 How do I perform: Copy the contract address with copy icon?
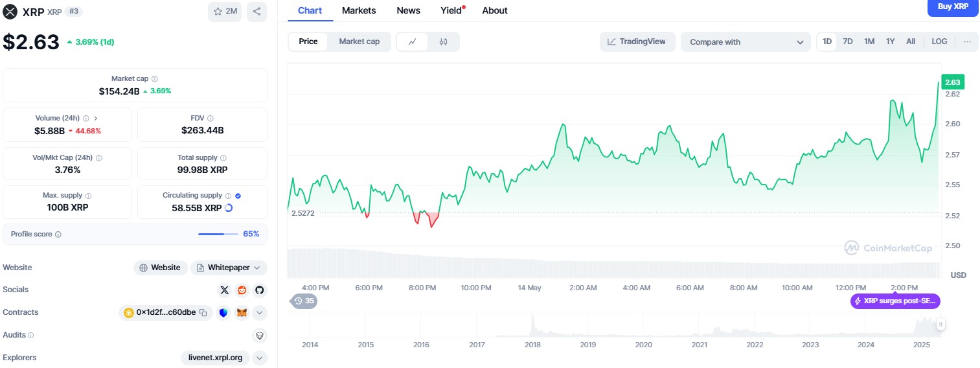coord(203,313)
